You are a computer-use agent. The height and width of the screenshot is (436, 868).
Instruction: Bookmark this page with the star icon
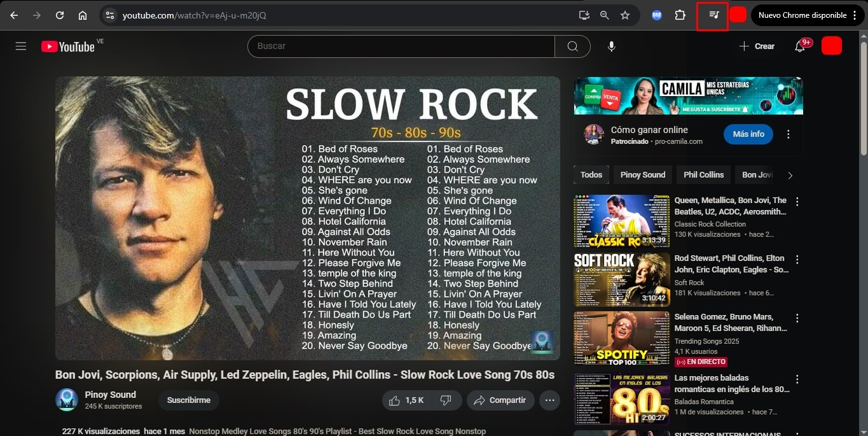[x=625, y=15]
